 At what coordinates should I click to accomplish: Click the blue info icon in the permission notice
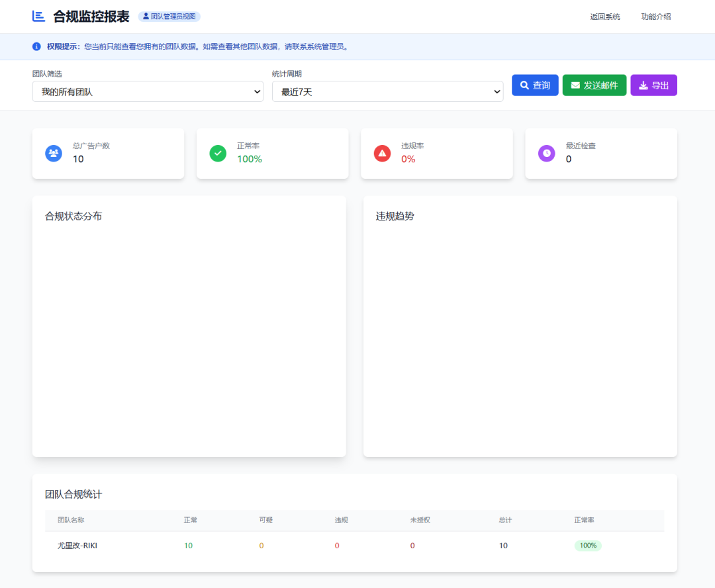[36, 46]
